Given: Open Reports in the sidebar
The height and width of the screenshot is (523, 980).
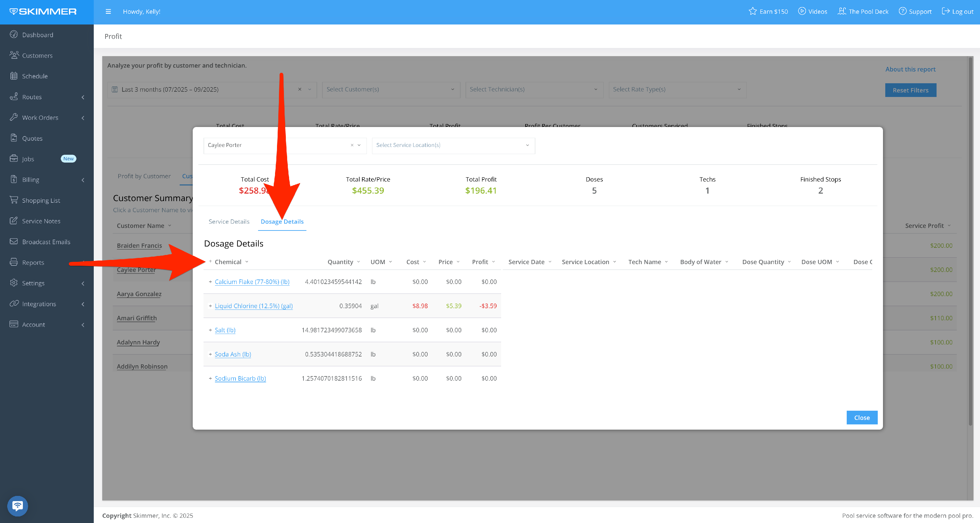Looking at the screenshot, I should pyautogui.click(x=33, y=262).
